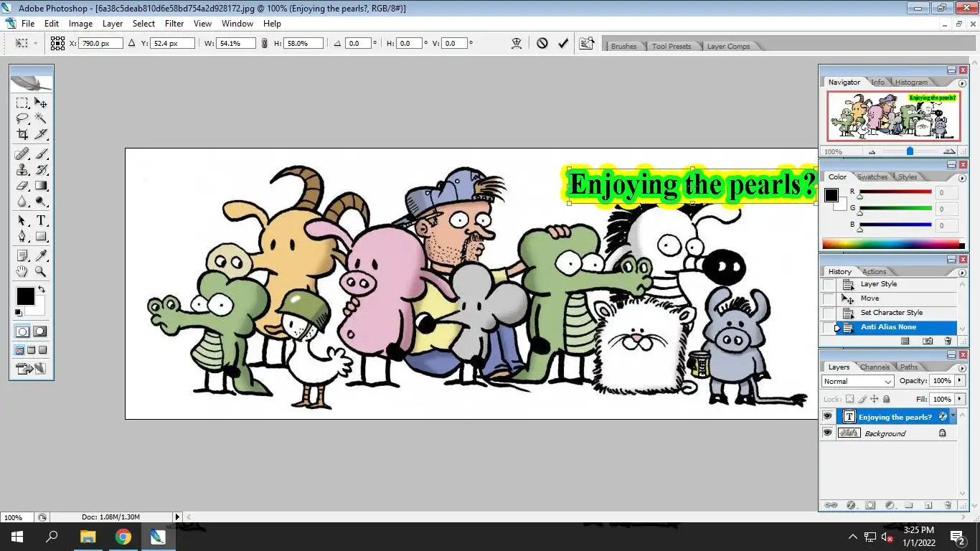Click Jump to ImageReady icon
The height and width of the screenshot is (551, 980).
pyautogui.click(x=32, y=369)
